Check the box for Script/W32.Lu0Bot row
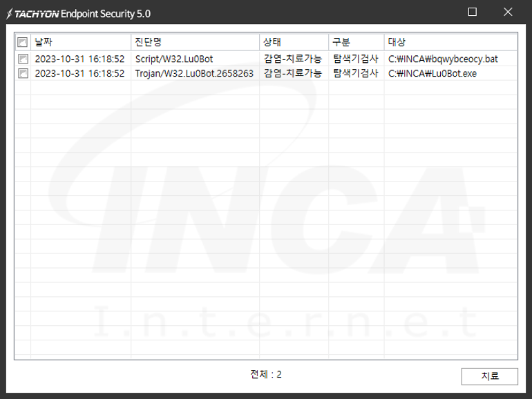This screenshot has width=532, height=399. [x=23, y=59]
